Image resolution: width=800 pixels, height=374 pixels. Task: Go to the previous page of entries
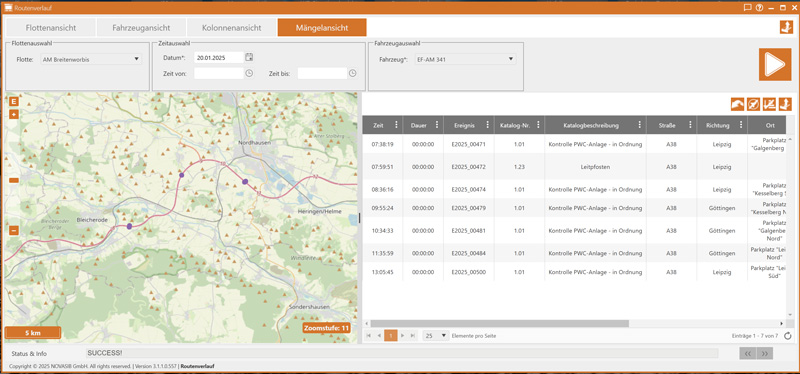click(x=379, y=336)
